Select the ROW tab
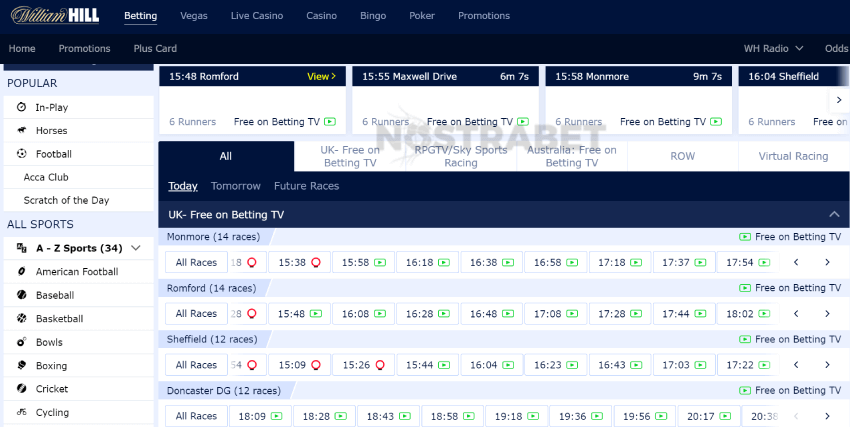850x427 pixels. click(682, 156)
